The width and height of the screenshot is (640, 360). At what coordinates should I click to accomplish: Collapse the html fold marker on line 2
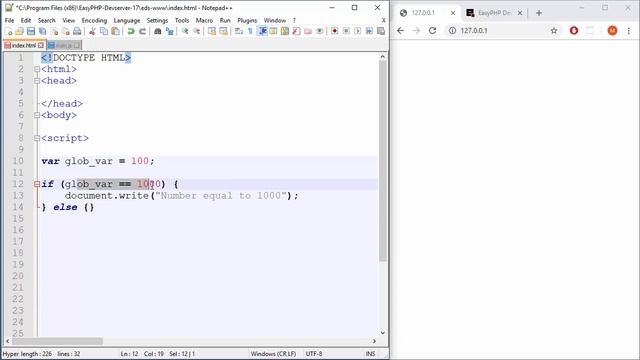point(37,69)
